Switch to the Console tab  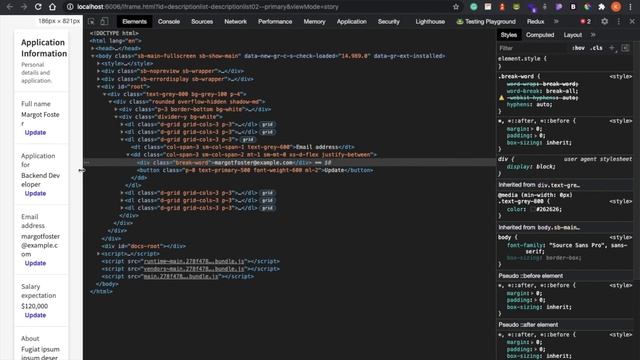pyautogui.click(x=169, y=21)
